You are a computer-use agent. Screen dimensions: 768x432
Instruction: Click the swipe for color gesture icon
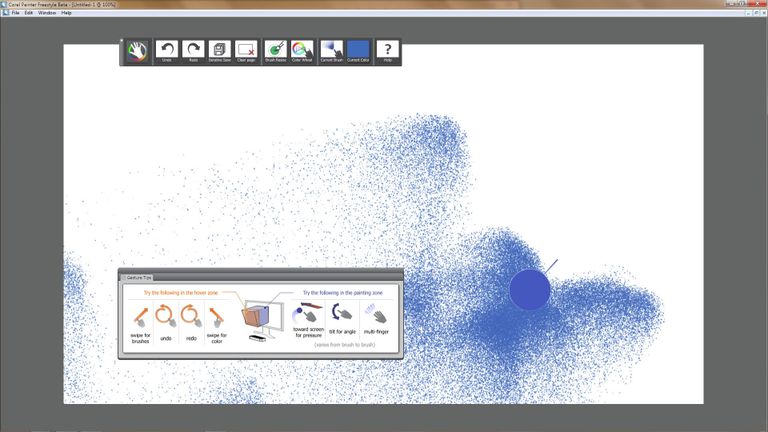click(216, 317)
